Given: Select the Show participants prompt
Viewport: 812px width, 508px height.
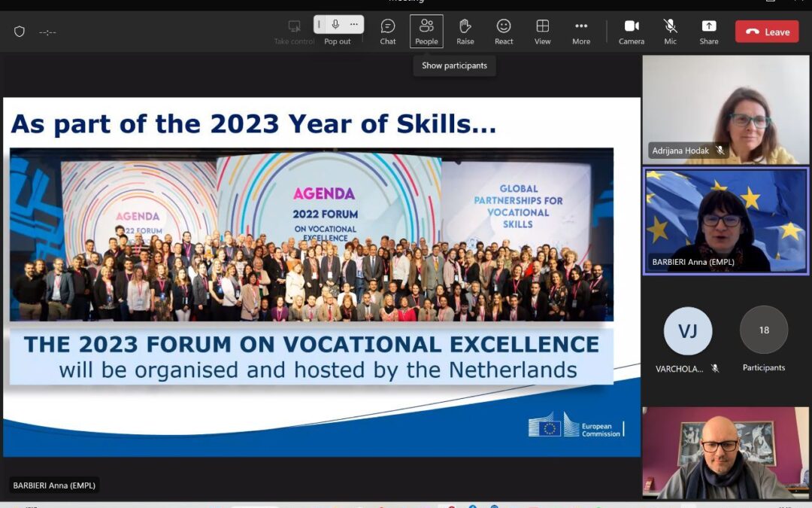Looking at the screenshot, I should point(454,65).
